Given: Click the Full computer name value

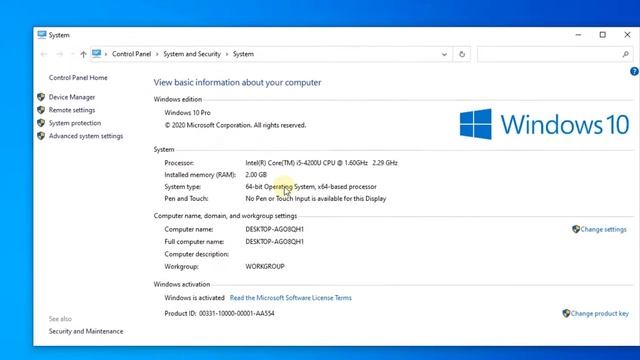Looking at the screenshot, I should coord(274,242).
